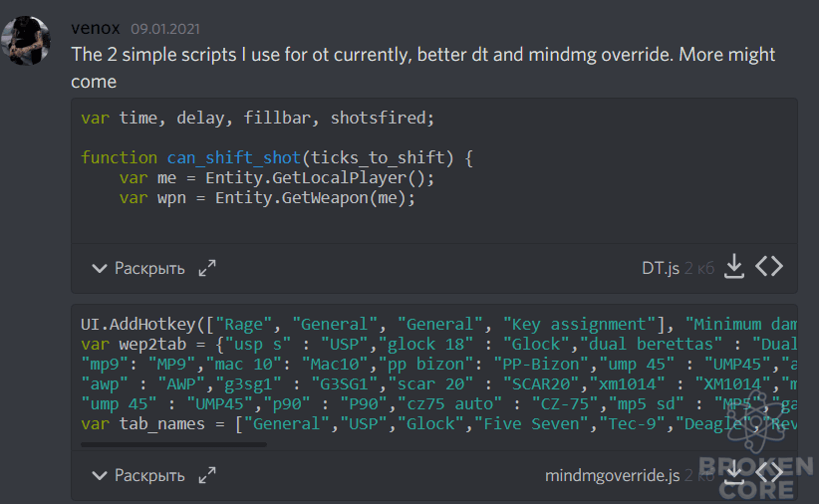Select message text 'The 2 simple scripts'
The height and width of the screenshot is (504, 819).
pos(154,55)
